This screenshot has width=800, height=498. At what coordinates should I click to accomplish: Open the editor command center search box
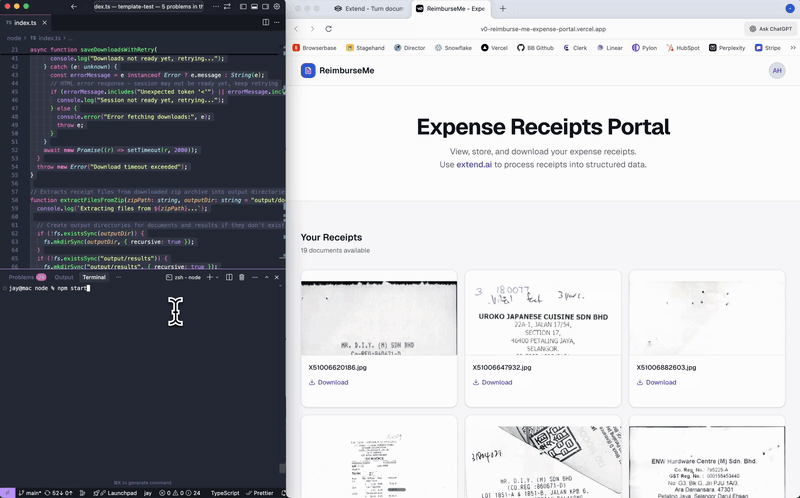(x=148, y=7)
